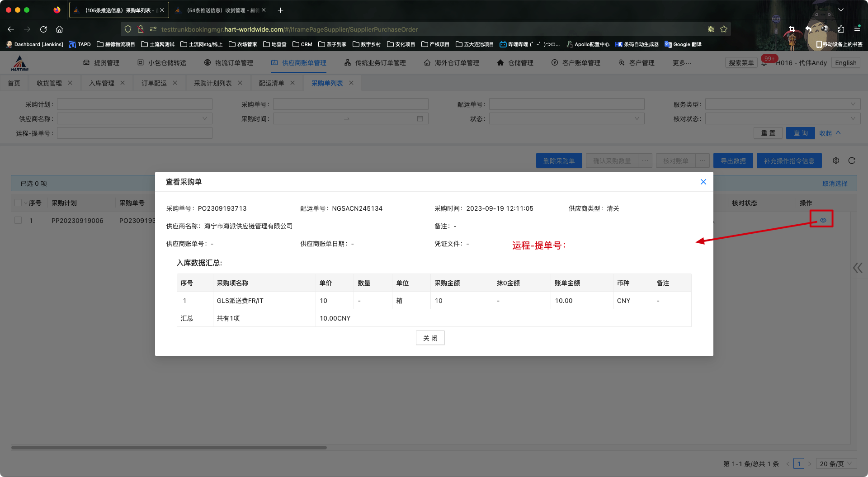This screenshot has width=868, height=477.
Task: Click the 关闭 button in dialog
Action: coord(430,338)
